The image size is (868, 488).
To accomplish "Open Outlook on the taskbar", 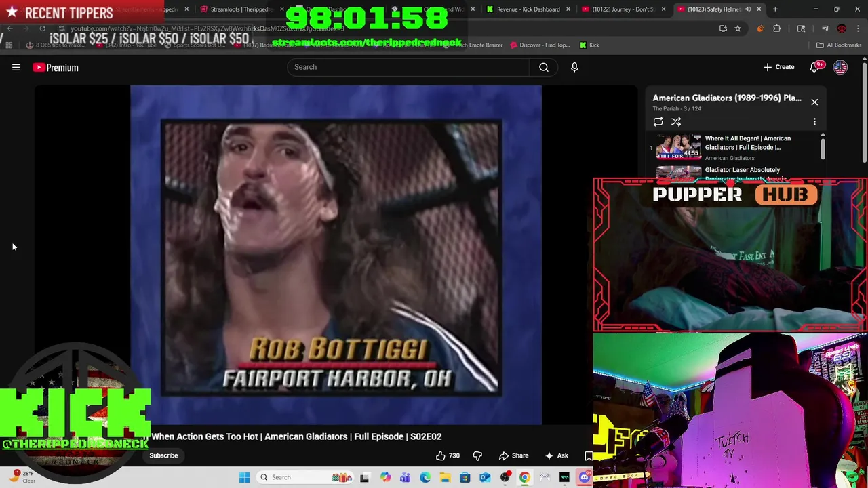I will [485, 477].
